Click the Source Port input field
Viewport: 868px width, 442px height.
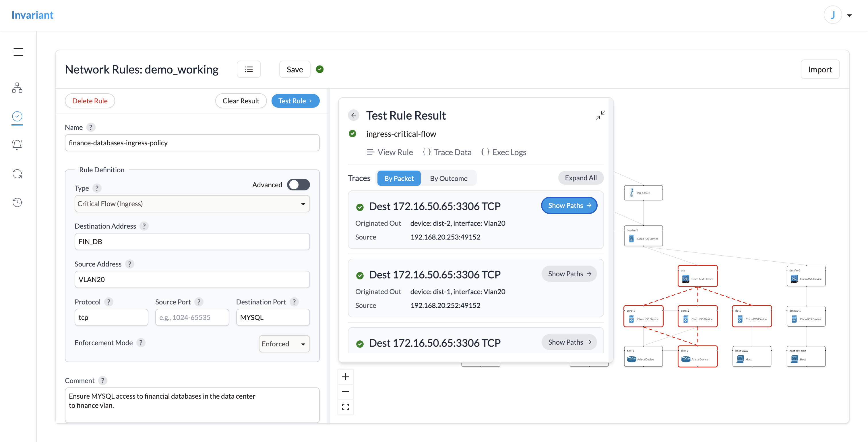click(x=192, y=318)
